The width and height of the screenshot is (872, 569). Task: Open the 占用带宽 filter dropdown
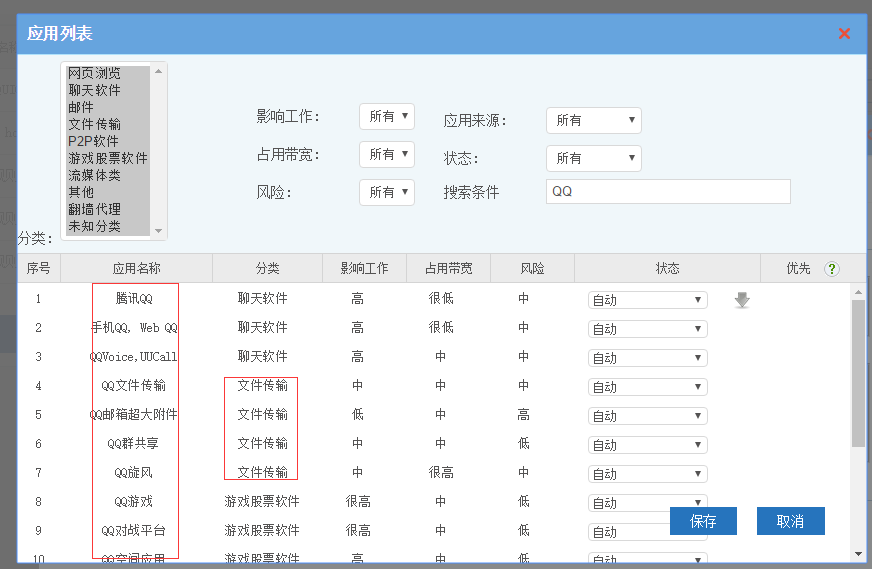pos(386,154)
